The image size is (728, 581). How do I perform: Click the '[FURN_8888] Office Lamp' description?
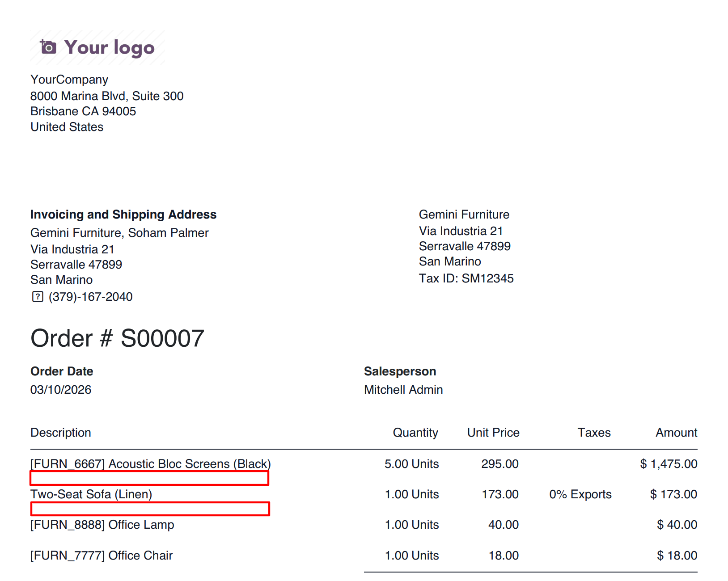click(102, 525)
